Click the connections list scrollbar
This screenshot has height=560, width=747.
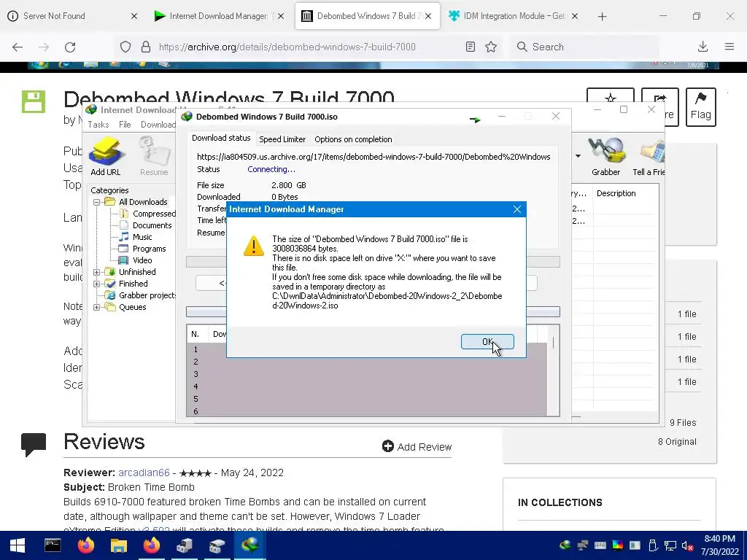click(x=553, y=371)
